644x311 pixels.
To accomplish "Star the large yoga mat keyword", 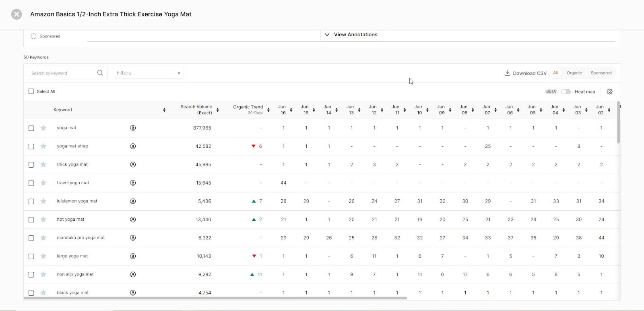I will pyautogui.click(x=43, y=256).
